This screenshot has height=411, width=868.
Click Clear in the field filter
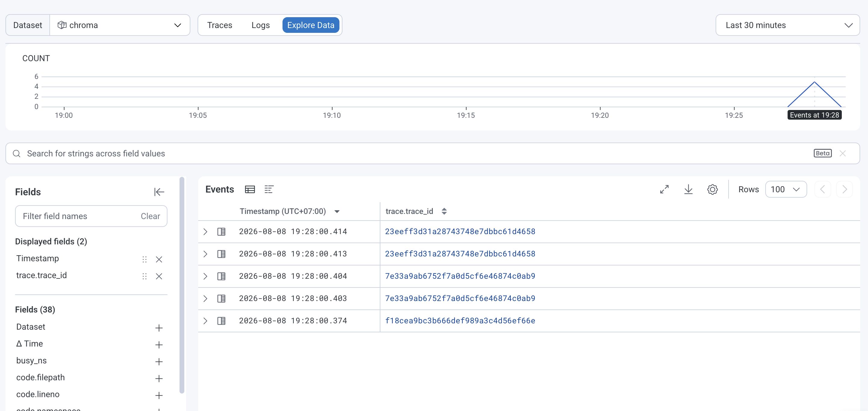tap(150, 216)
